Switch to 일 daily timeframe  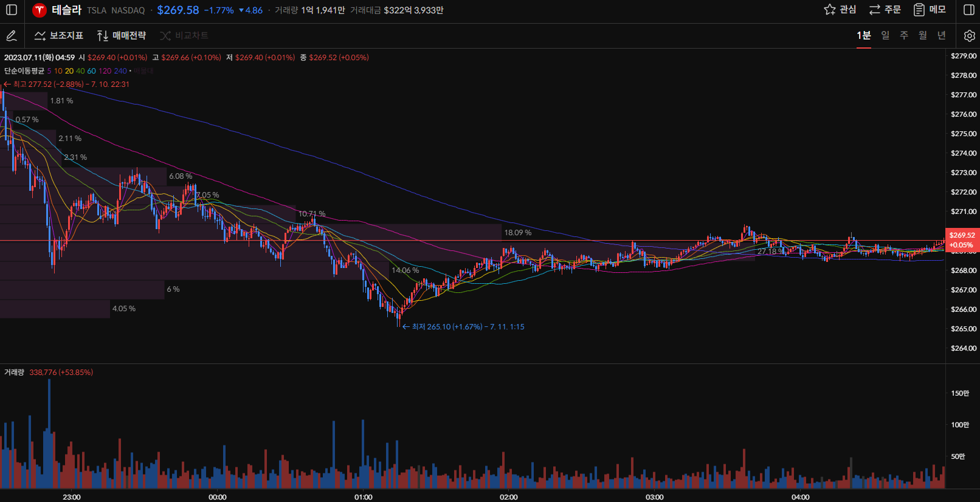[885, 35]
